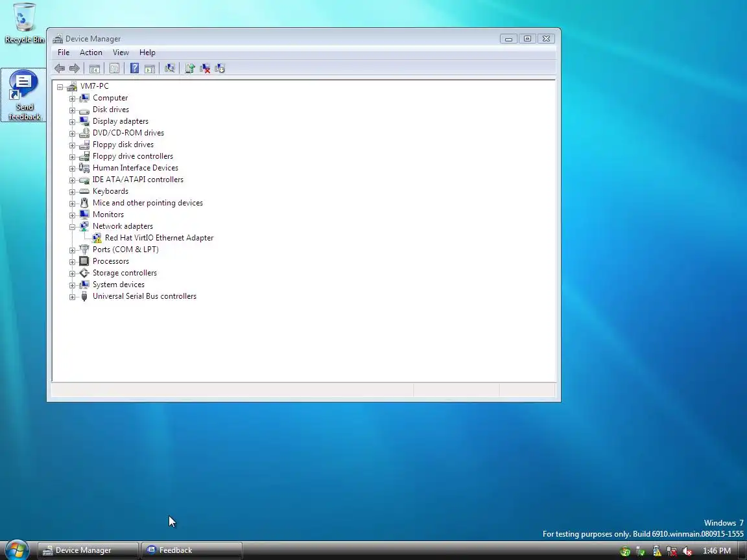Select the Processors label
Screen dimensions: 747x560
point(110,261)
